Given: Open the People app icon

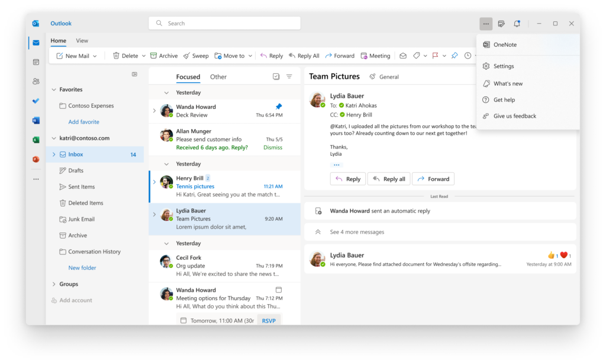Looking at the screenshot, I should 36,80.
